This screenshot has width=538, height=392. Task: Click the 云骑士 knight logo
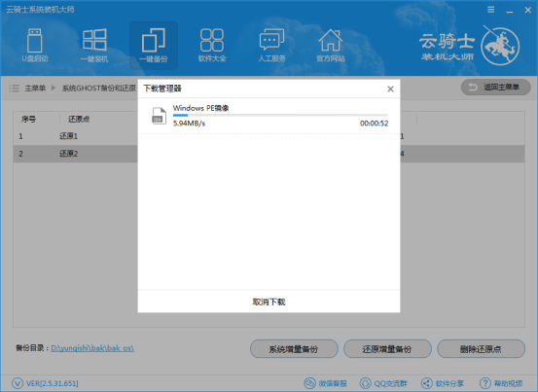[x=500, y=46]
